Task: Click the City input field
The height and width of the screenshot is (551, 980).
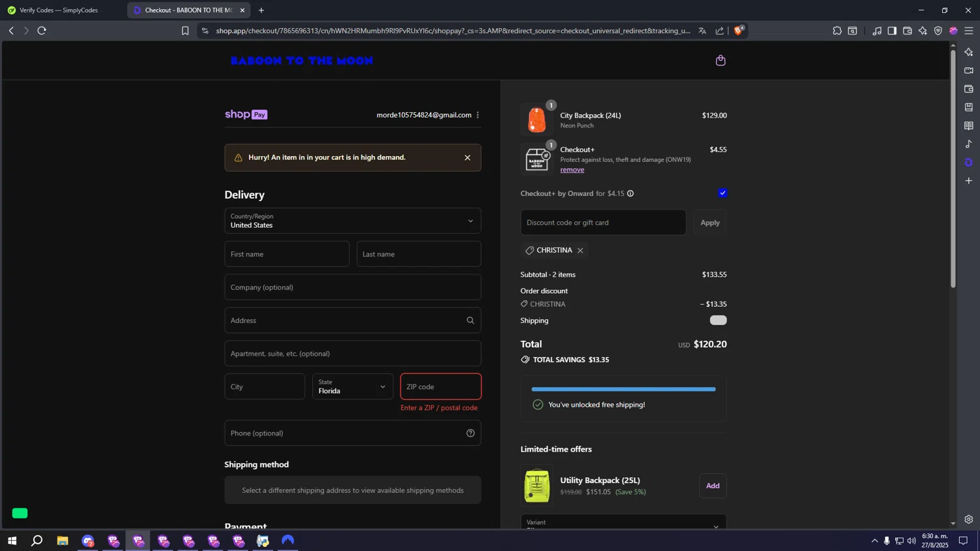Action: (265, 386)
